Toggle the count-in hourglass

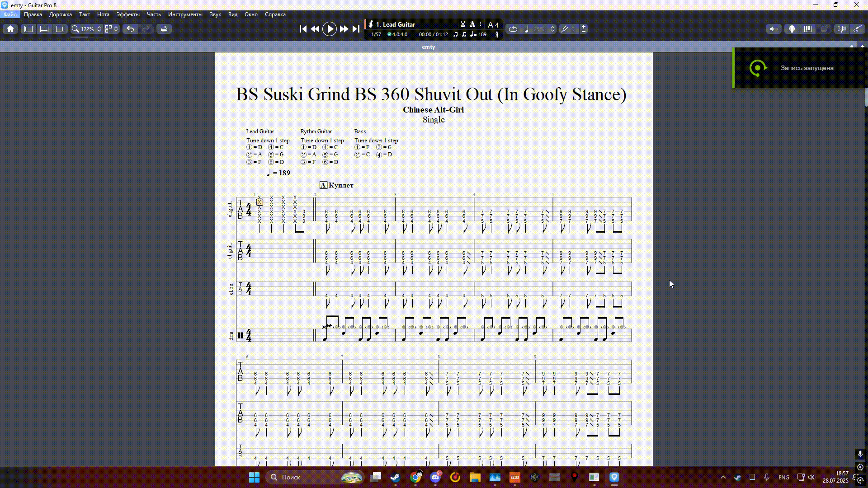click(x=462, y=24)
